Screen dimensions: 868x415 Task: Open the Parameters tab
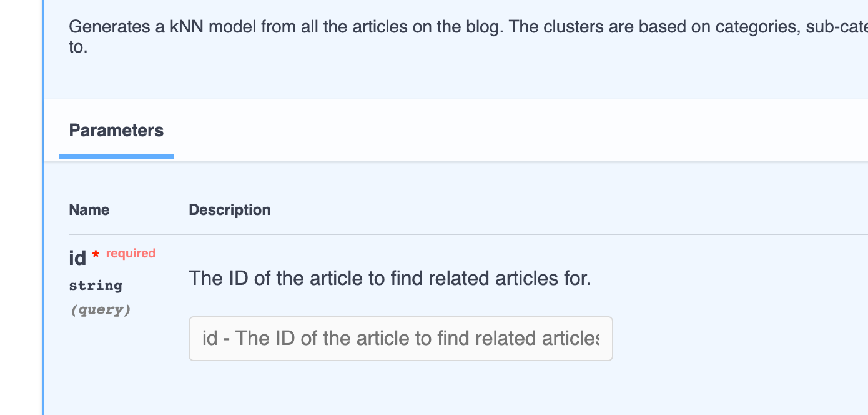(x=116, y=131)
